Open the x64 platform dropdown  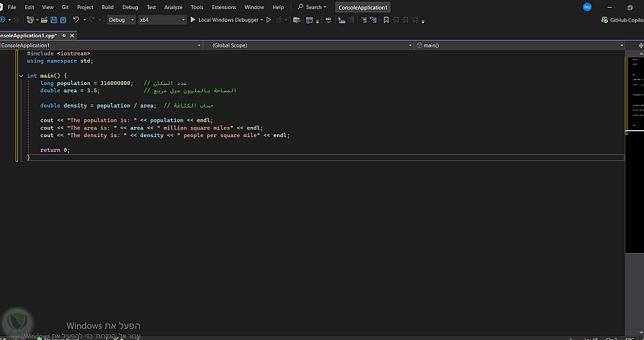click(x=162, y=20)
